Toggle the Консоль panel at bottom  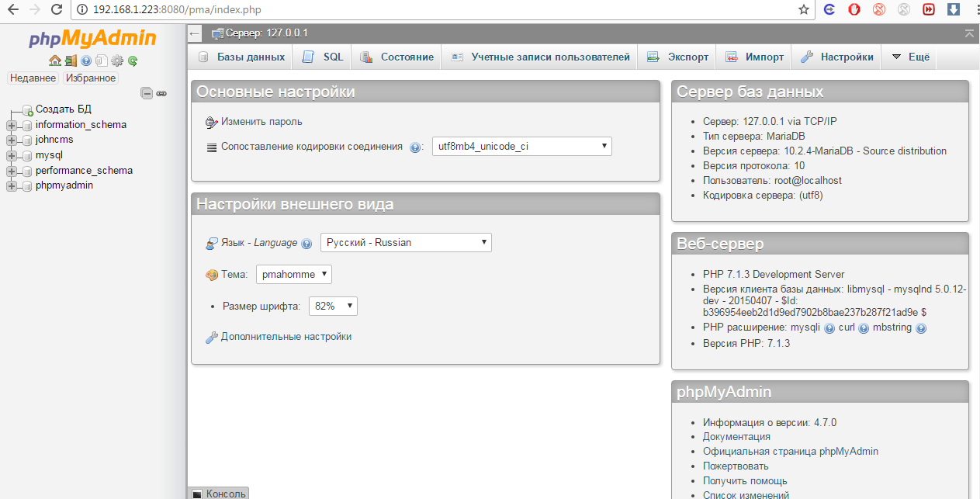[x=219, y=494]
